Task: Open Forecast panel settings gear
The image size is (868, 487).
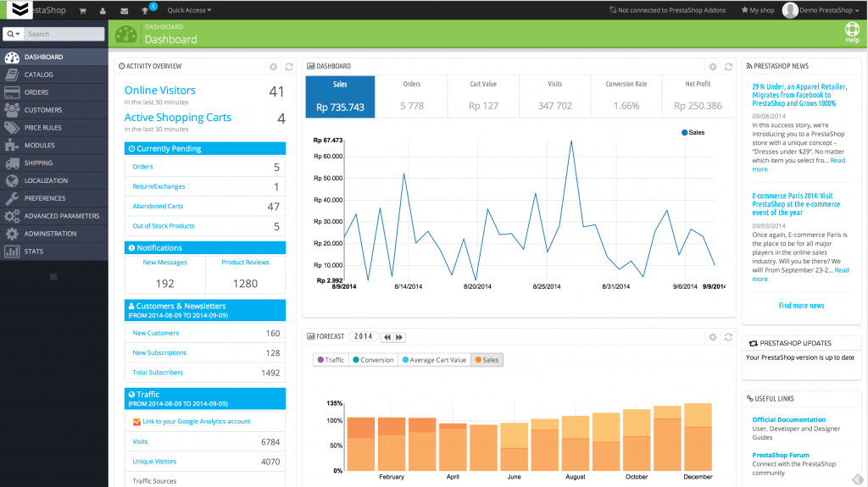Action: pos(712,337)
